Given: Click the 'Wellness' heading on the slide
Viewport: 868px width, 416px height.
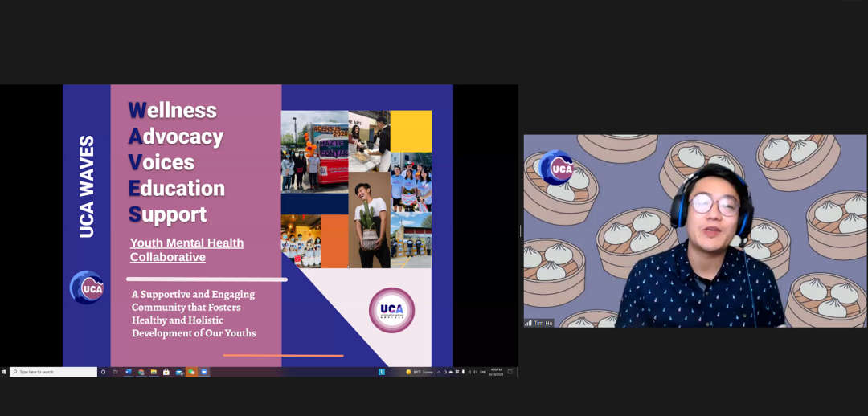Looking at the screenshot, I should [173, 110].
